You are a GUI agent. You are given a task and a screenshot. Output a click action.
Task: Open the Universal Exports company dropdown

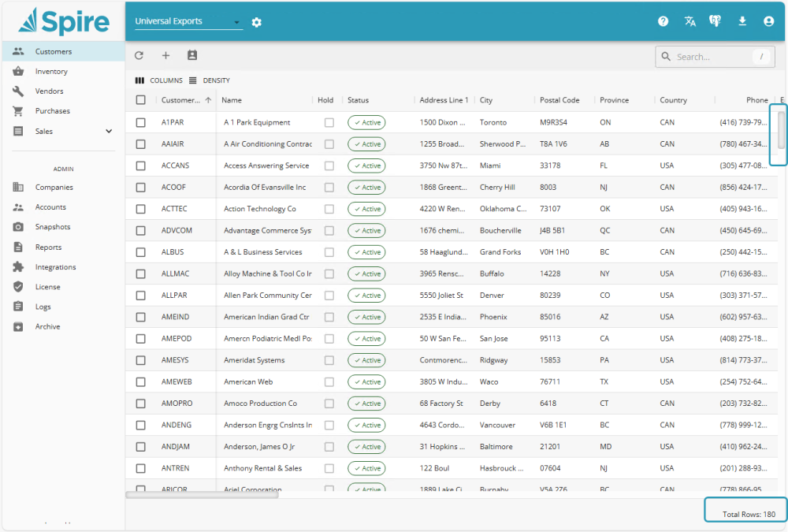pyautogui.click(x=188, y=21)
